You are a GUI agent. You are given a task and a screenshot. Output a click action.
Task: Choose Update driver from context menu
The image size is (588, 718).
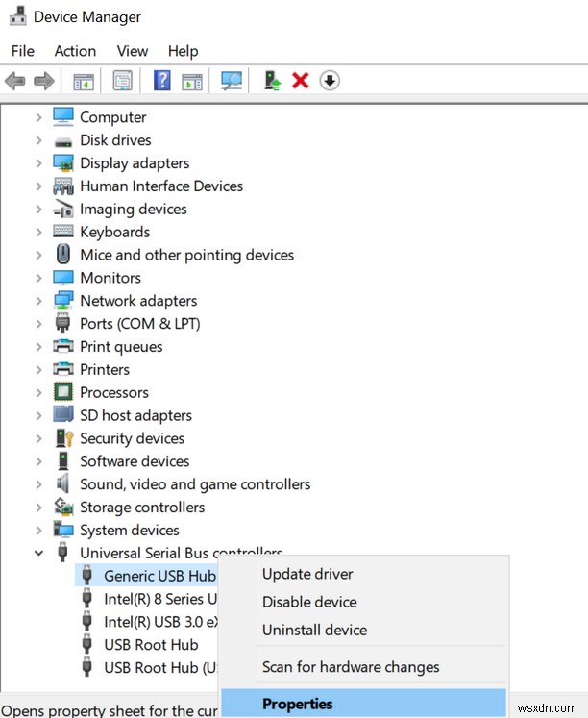pos(363,574)
